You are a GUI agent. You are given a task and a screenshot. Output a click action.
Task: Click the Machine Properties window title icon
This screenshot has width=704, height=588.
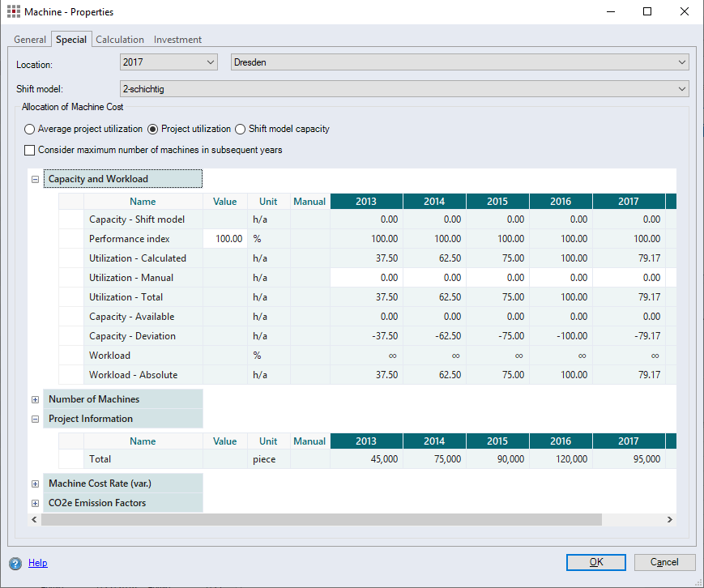point(14,12)
